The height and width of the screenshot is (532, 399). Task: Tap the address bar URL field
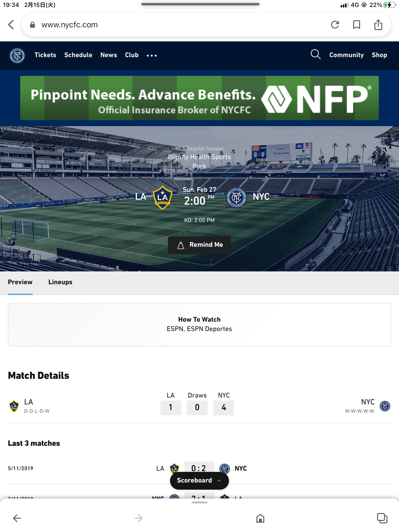pos(172,25)
